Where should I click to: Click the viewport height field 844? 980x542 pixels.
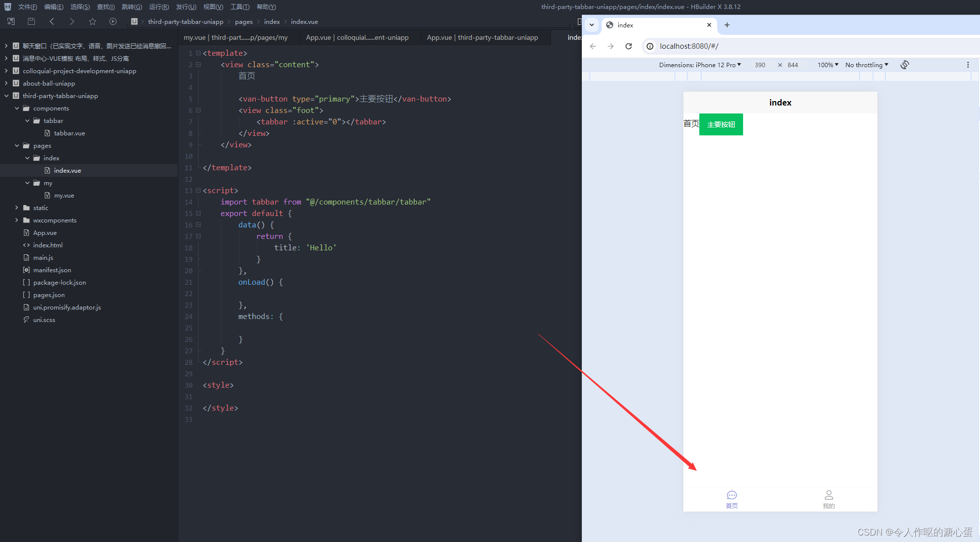(x=793, y=65)
